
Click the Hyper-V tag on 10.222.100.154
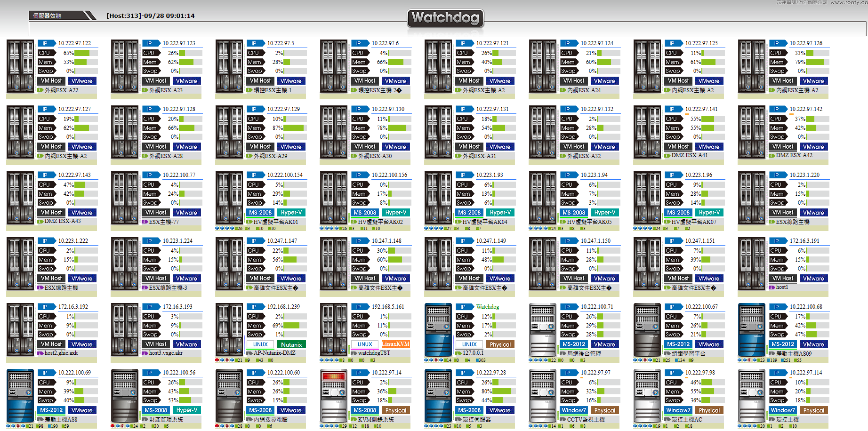pyautogui.click(x=291, y=213)
